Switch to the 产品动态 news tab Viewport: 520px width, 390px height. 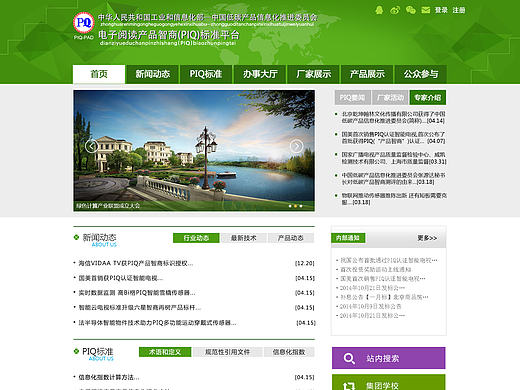tap(291, 238)
